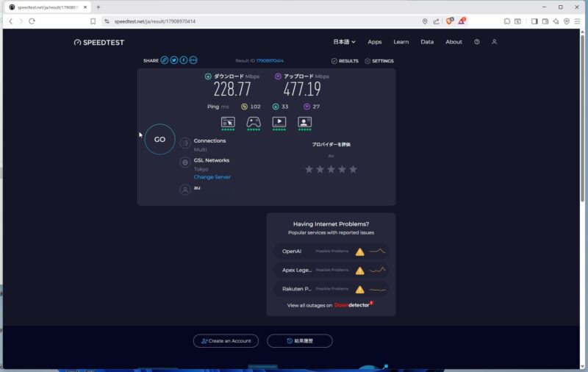Share the result on Facebook
The image size is (588, 372).
click(183, 60)
